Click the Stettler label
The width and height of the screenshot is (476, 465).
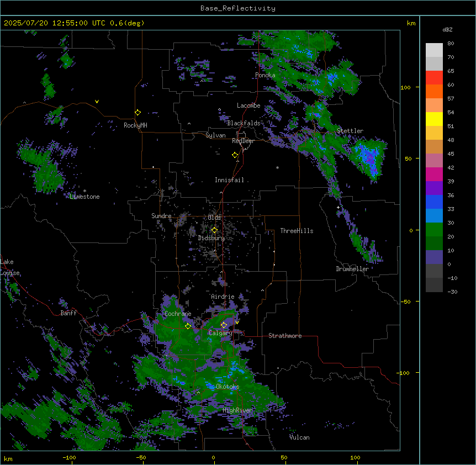[350, 131]
